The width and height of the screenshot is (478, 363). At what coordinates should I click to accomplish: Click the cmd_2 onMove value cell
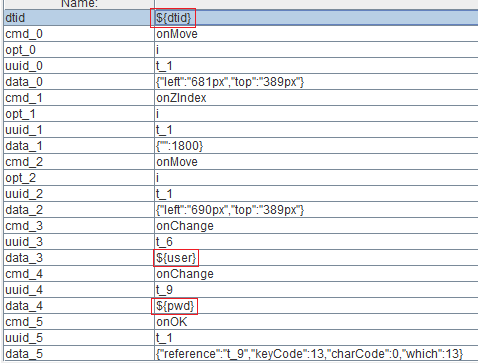[316, 162]
